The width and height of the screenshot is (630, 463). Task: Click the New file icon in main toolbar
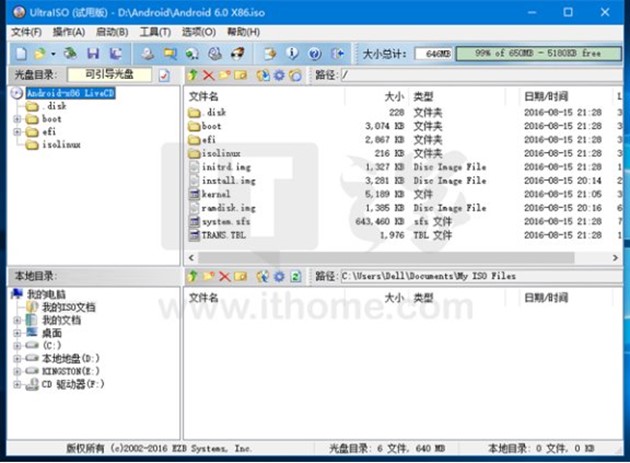tap(20, 53)
